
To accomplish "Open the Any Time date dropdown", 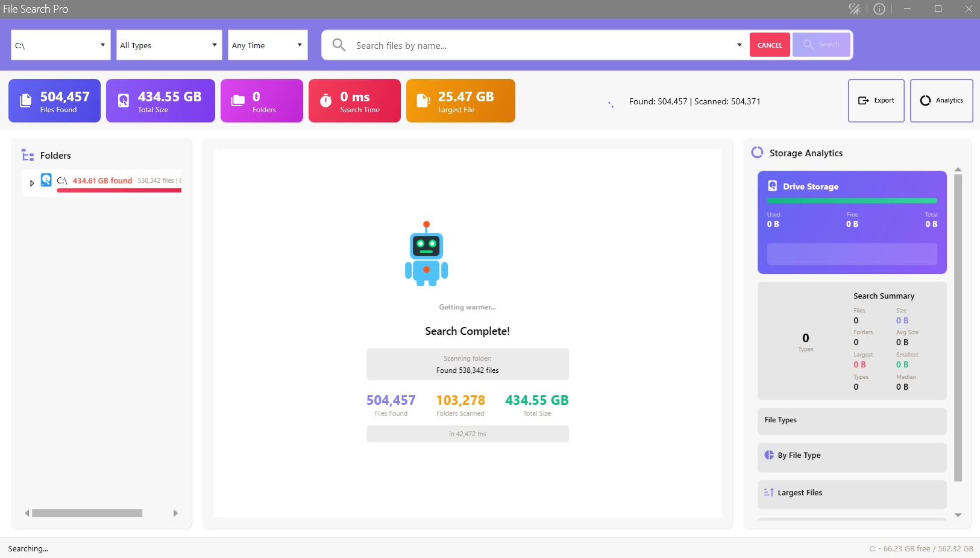I will 268,45.
